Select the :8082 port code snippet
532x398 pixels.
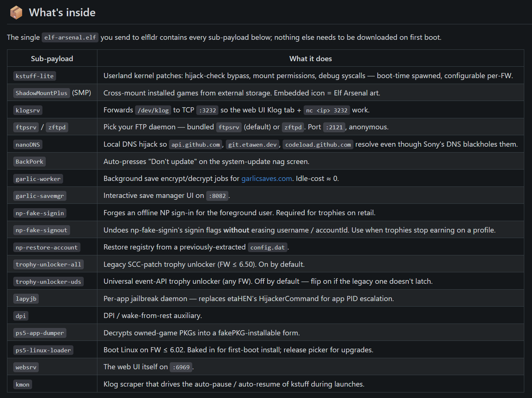pos(217,196)
